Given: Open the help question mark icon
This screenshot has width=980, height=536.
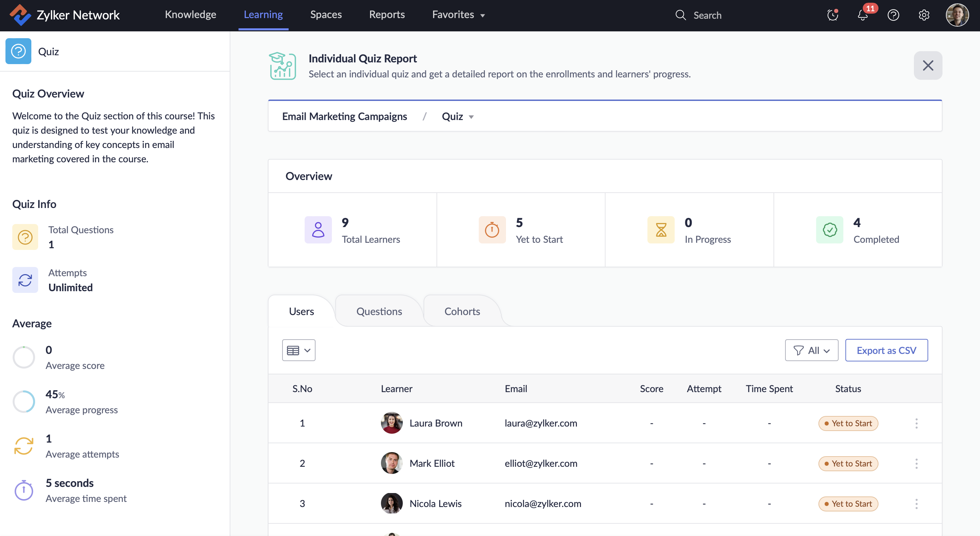Looking at the screenshot, I should 893,15.
